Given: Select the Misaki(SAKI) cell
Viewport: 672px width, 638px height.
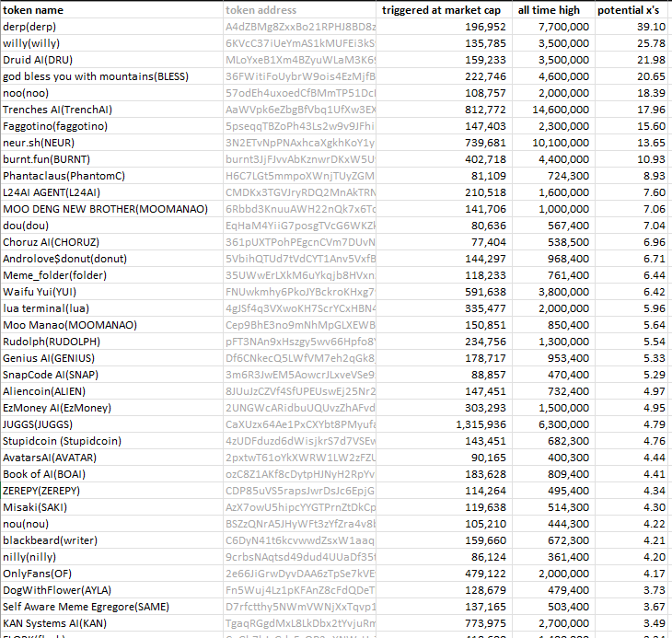Looking at the screenshot, I should point(111,507).
